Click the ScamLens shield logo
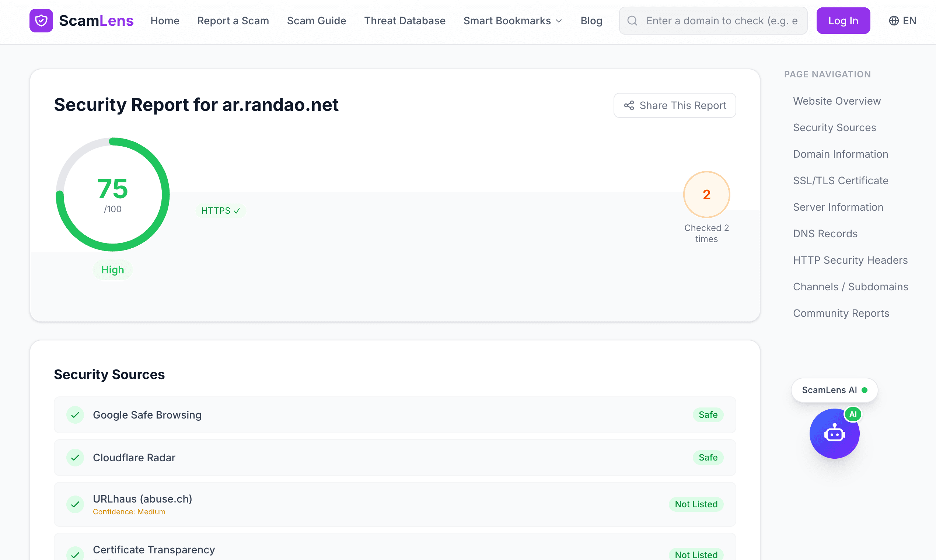 click(x=42, y=20)
